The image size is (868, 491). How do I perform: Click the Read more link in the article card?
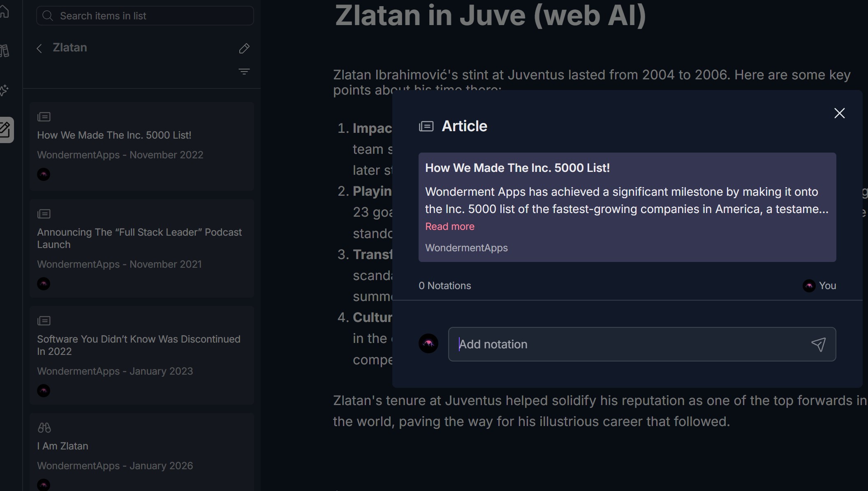click(449, 227)
